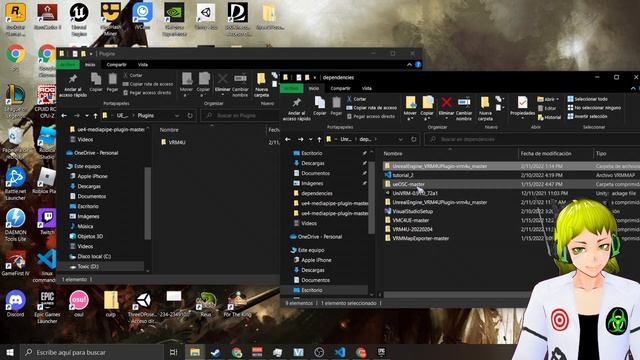Open Visual Studio Code from taskbar
This screenshot has width=640, height=360.
click(340, 352)
